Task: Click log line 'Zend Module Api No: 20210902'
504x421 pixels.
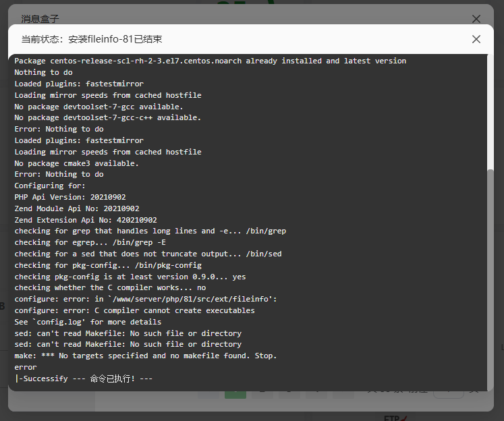Action: pyautogui.click(x=77, y=208)
